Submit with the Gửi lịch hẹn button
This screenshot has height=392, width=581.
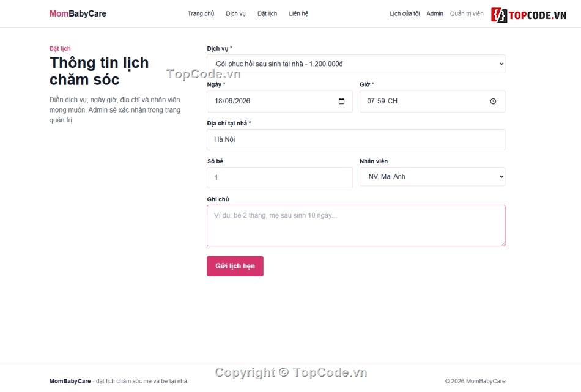(235, 266)
